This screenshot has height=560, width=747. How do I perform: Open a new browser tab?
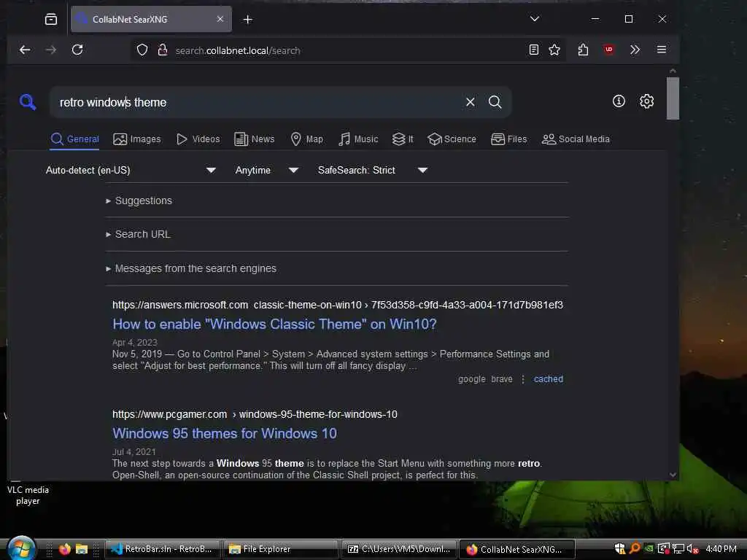coord(248,19)
